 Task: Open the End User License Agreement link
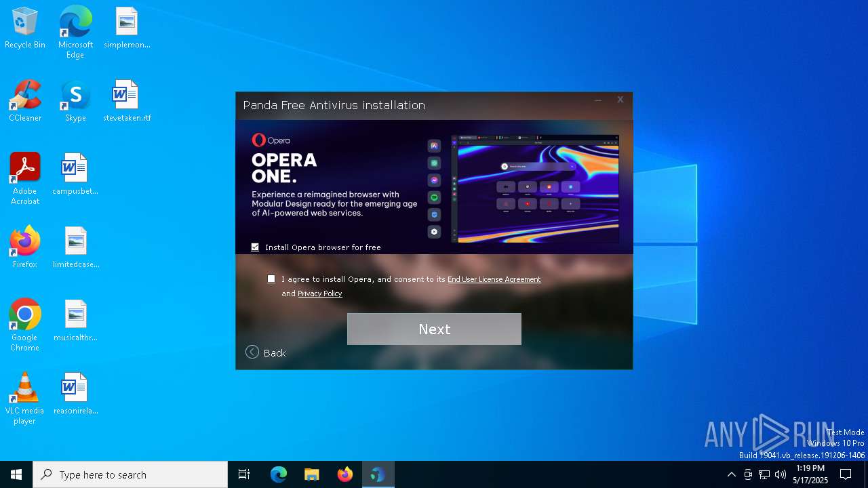pyautogui.click(x=494, y=279)
